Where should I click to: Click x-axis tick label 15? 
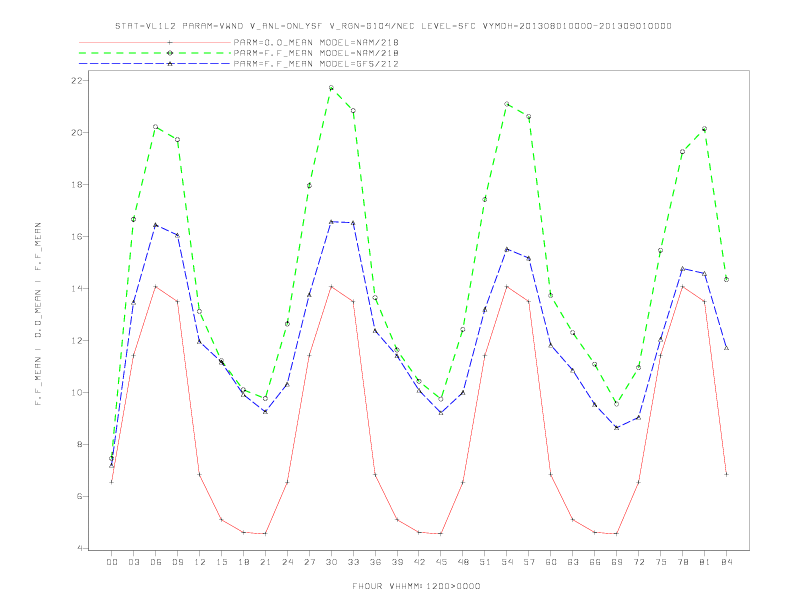pos(221,562)
